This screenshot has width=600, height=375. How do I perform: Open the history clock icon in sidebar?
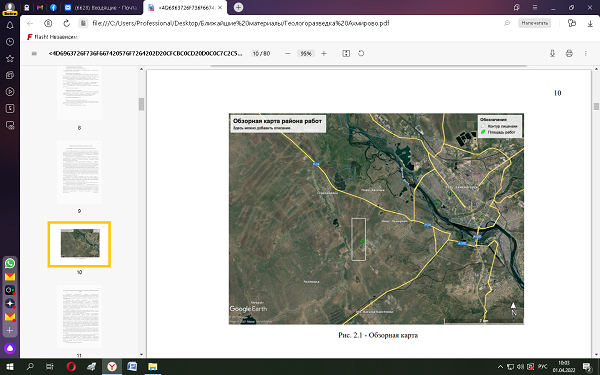point(10,42)
